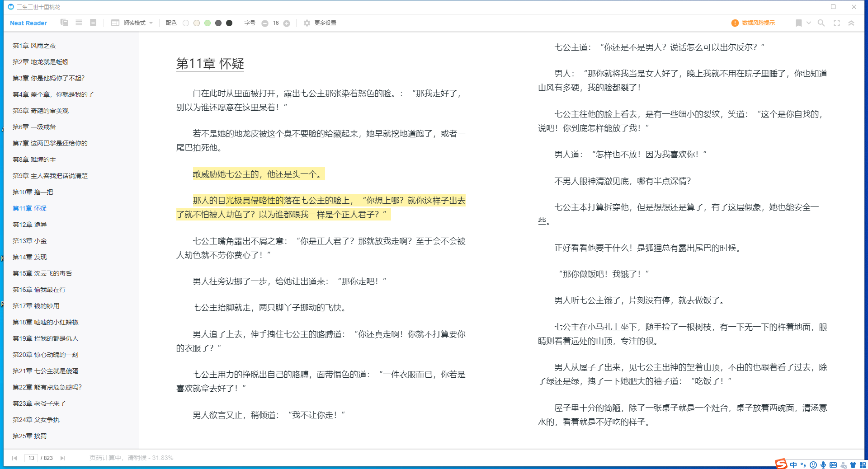Click the Sogou input method S logo

pyautogui.click(x=781, y=464)
